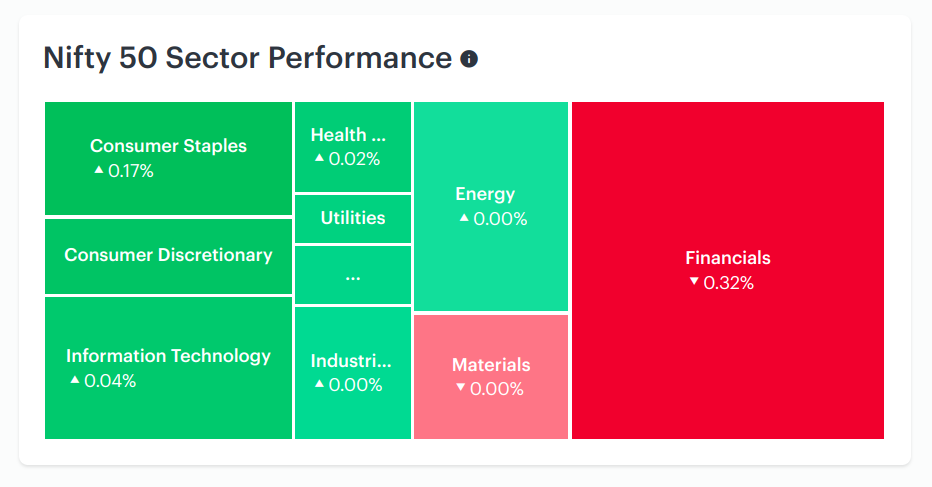Click the down arrow beside Financials 0.32%

pos(694,282)
